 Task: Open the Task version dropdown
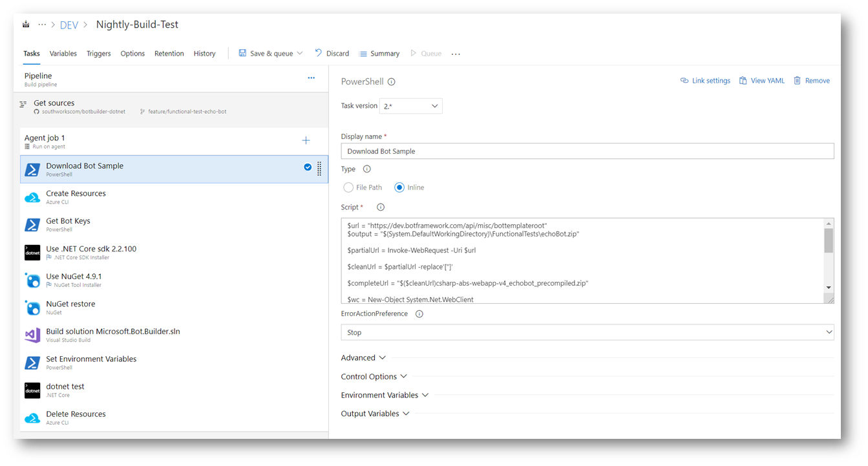[411, 106]
